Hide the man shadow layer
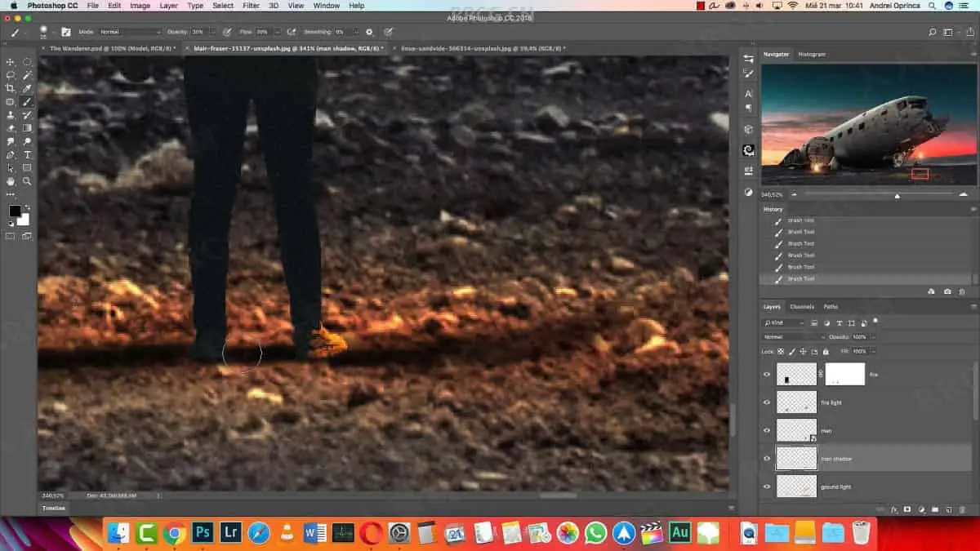 point(767,459)
